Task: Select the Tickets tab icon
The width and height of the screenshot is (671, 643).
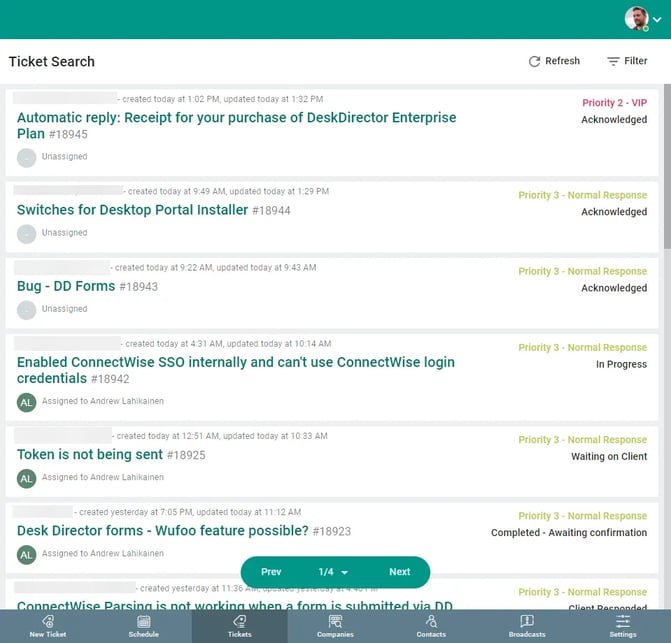Action: click(239, 621)
